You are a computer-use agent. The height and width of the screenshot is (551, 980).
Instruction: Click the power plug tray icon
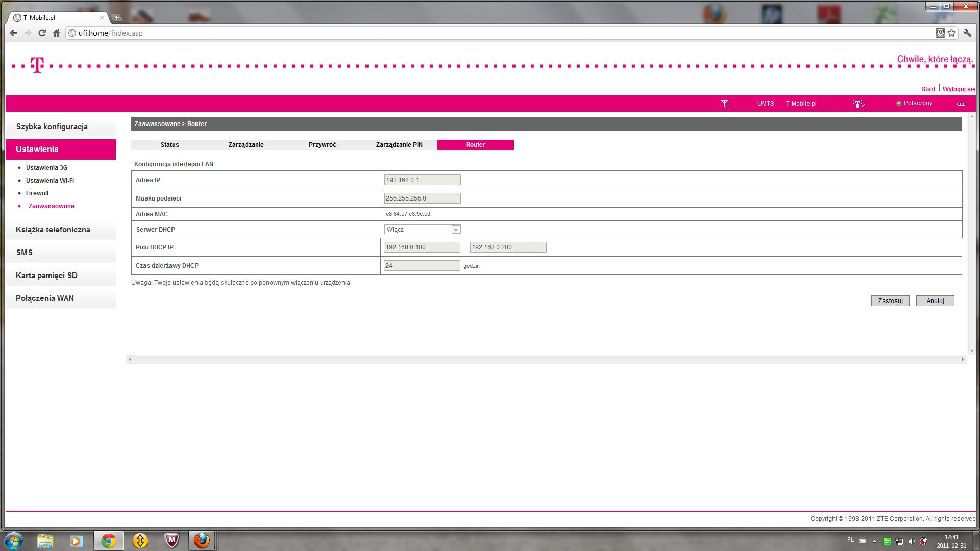pyautogui.click(x=923, y=541)
